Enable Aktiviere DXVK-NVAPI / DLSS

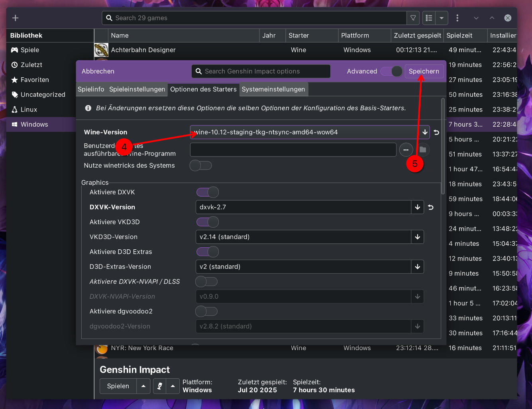(206, 282)
